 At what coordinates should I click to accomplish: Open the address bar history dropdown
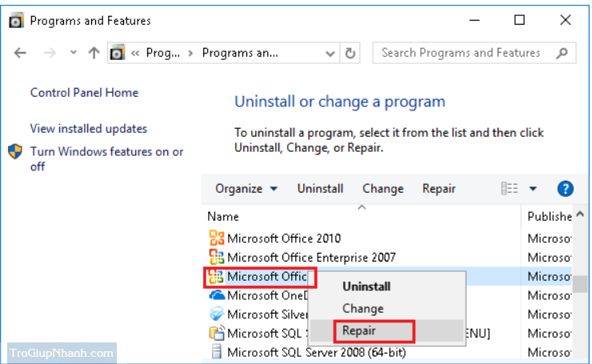pos(330,53)
